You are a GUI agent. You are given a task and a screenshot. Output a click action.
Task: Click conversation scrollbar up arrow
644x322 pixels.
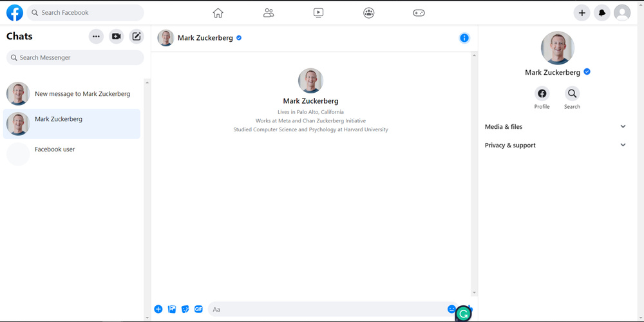(x=475, y=55)
